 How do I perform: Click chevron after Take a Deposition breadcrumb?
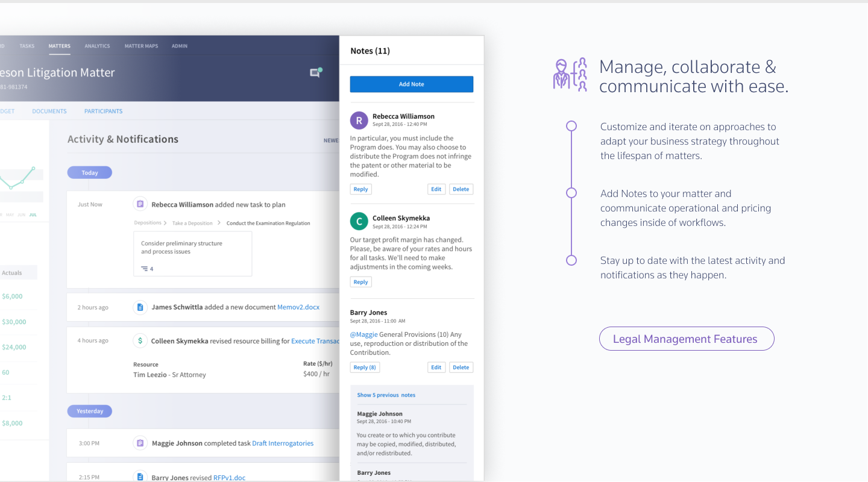point(218,223)
